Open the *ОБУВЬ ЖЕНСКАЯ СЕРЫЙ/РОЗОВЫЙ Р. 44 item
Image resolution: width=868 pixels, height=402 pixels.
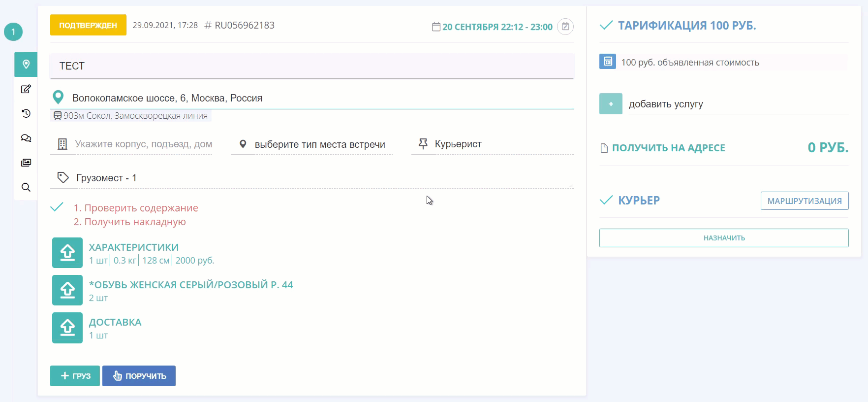point(191,285)
